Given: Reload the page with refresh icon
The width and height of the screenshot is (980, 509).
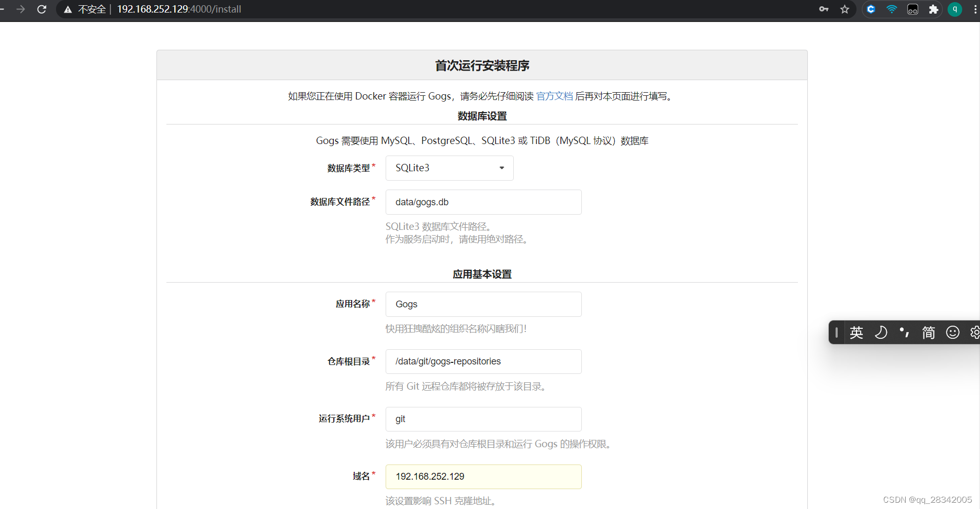Looking at the screenshot, I should [42, 9].
